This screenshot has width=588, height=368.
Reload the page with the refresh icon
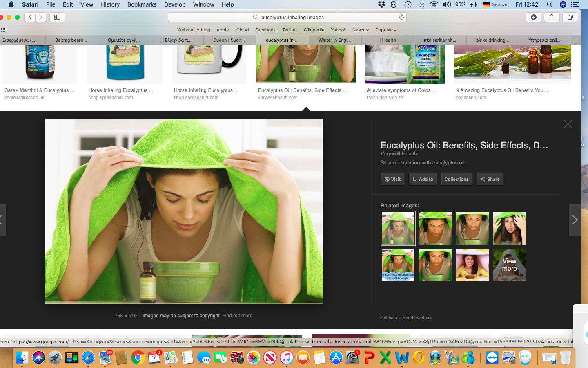click(401, 17)
